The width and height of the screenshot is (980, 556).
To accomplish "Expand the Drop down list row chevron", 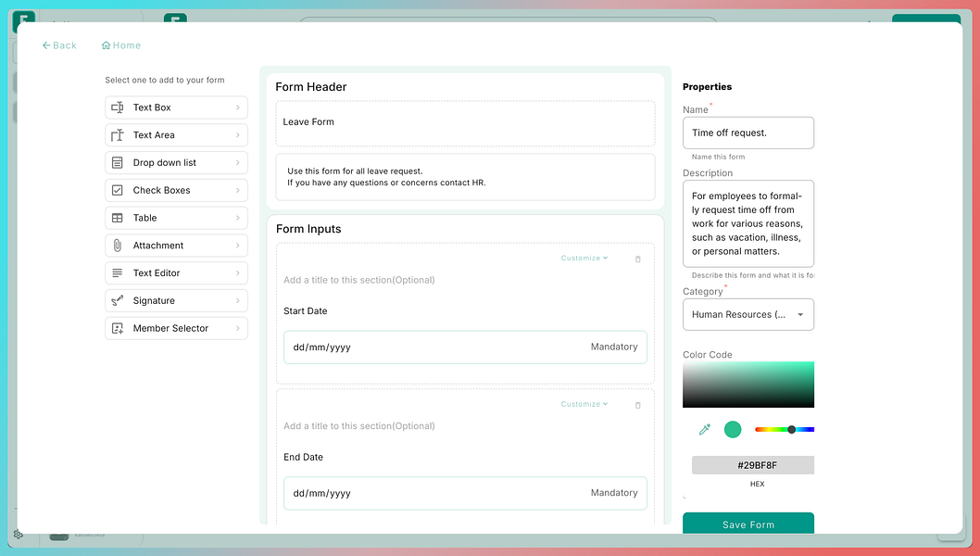I will [237, 162].
